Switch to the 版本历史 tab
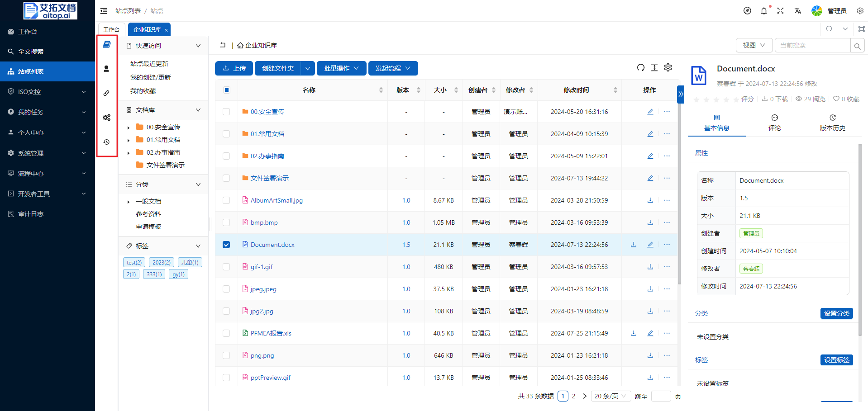Viewport: 868px width, 411px height. pos(832,123)
